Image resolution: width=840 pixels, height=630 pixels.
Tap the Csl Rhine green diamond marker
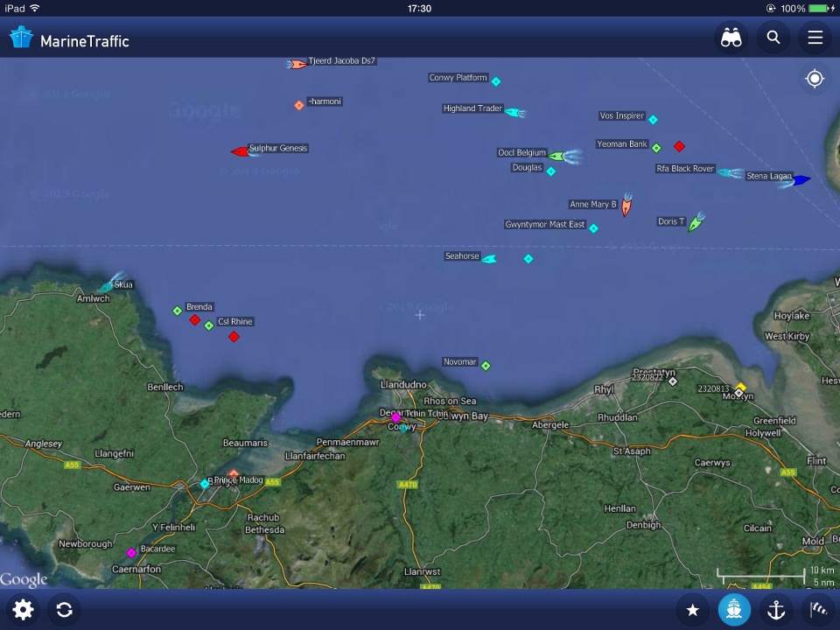[209, 325]
